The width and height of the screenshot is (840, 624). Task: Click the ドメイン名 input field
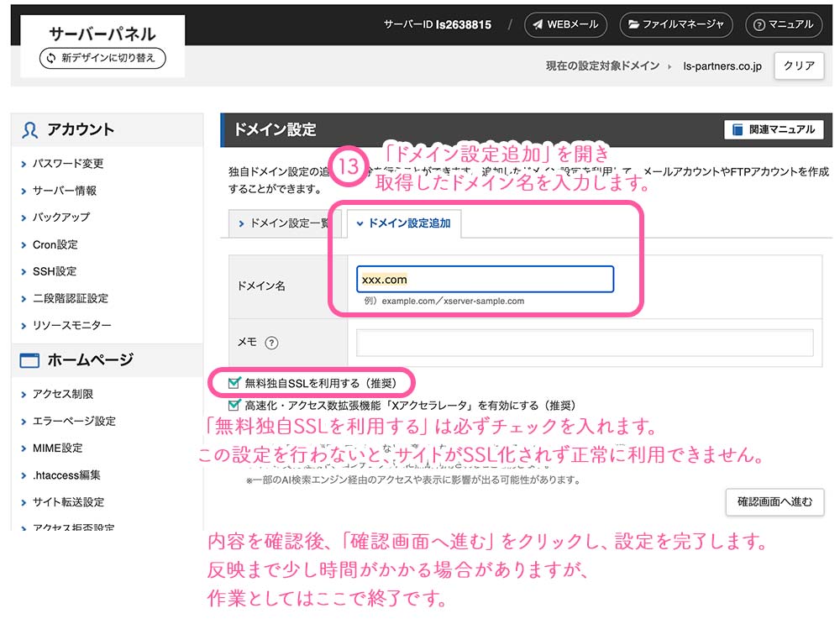pos(486,279)
